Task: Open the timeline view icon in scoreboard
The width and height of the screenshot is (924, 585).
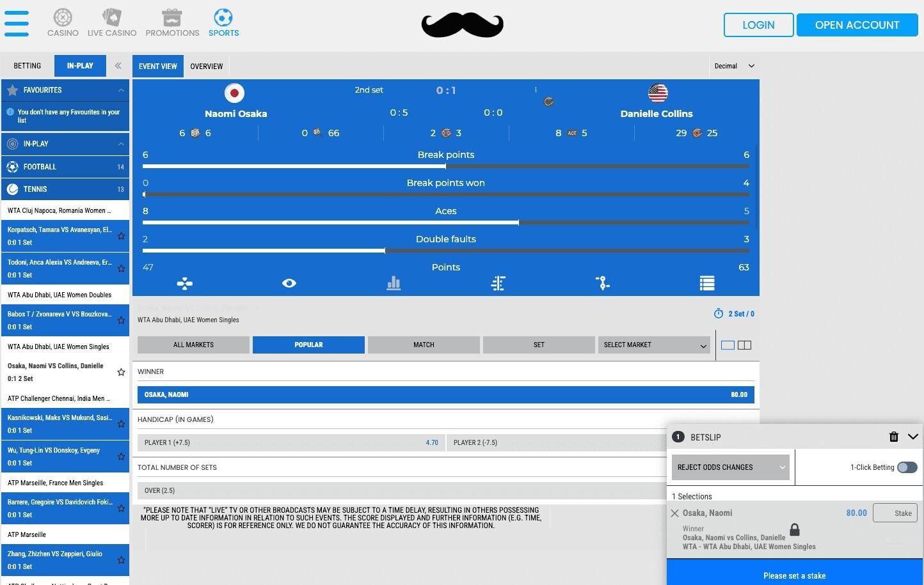Action: (498, 283)
